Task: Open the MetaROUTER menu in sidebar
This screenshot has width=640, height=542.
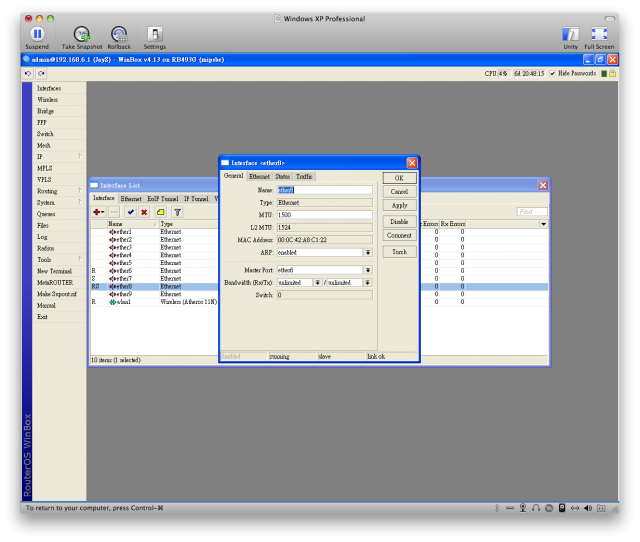Action: (x=55, y=282)
